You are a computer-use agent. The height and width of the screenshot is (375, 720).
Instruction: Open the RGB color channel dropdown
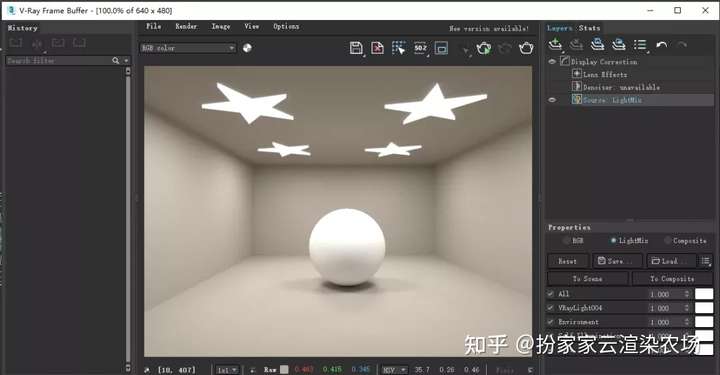[x=188, y=48]
